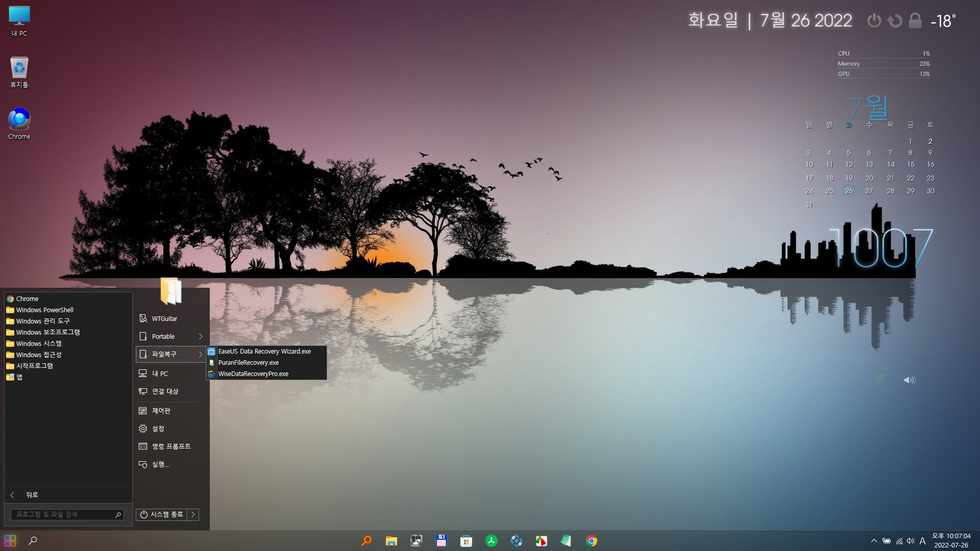Open 명령 프롬프트 entry

pyautogui.click(x=170, y=446)
